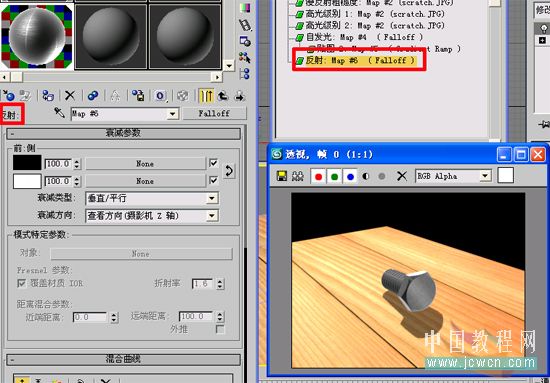Click Make Material Copy icon
This screenshot has width=550, height=383.
click(93, 95)
